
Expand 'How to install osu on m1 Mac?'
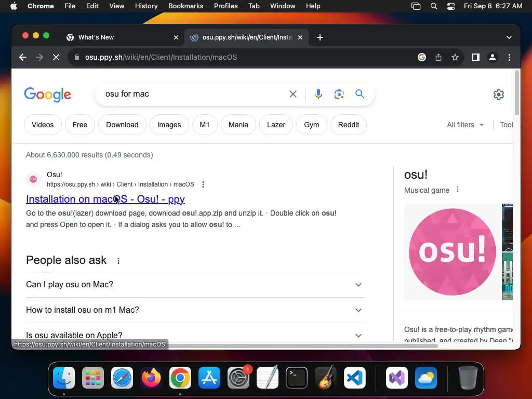click(195, 310)
